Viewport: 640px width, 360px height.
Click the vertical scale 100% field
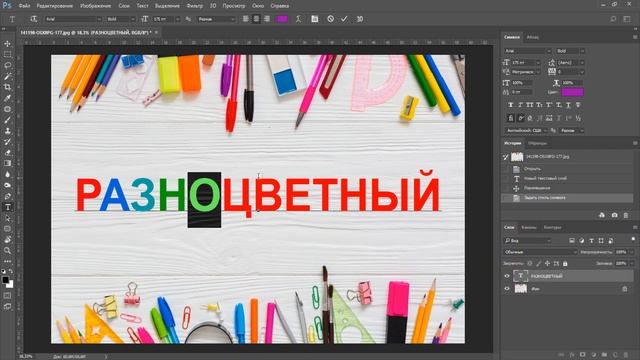click(x=523, y=83)
